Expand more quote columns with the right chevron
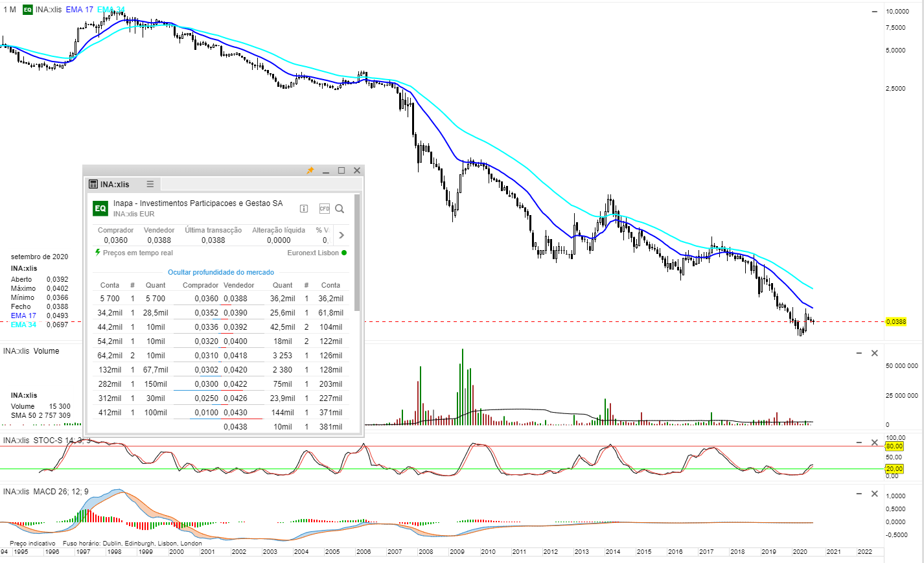The height and width of the screenshot is (563, 924). 341,235
